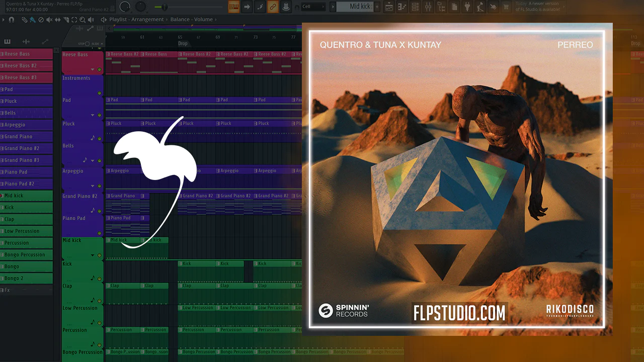Select the playlist draw pencil tool
644x362 pixels.
point(25,20)
